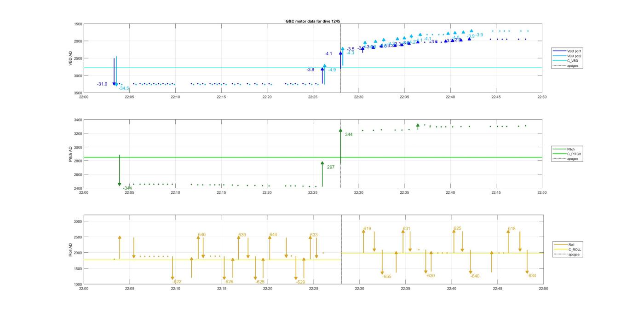This screenshot has width=644, height=319.
Task: Click the "-4.3" VBD data label
Action: (350, 53)
